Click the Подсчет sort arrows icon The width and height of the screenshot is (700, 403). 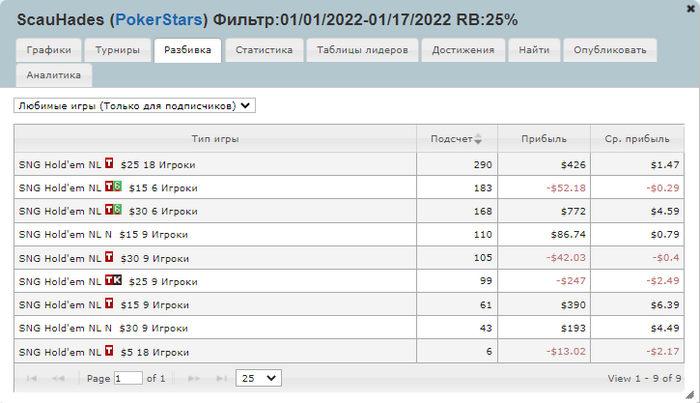click(x=478, y=139)
